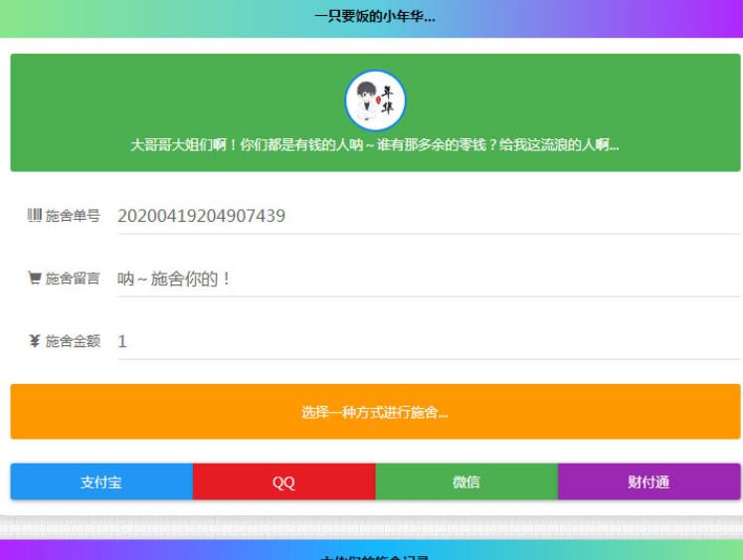The width and height of the screenshot is (743, 560).
Task: Click the 施舍单号 label text
Action: coord(73,216)
